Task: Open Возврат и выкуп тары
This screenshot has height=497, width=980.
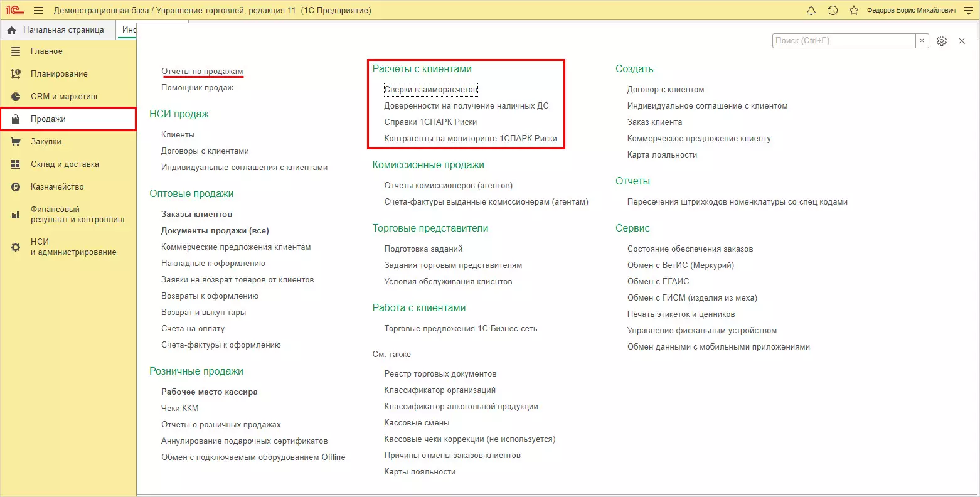Action: point(204,313)
